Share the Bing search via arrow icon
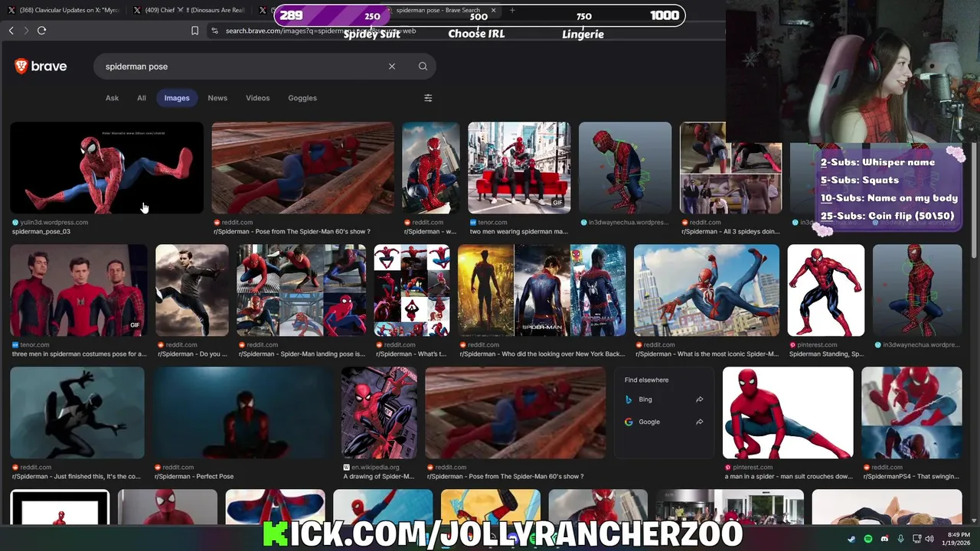Screen dimensions: 980x551 699,399
